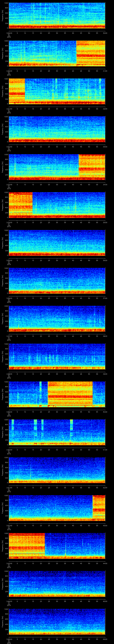
Task: Click the spectrogram panel starting at 3:37:00
Action: pos(57,318)
